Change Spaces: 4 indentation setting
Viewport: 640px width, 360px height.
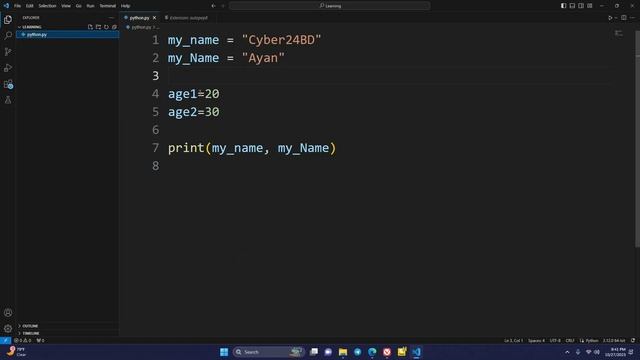536,340
